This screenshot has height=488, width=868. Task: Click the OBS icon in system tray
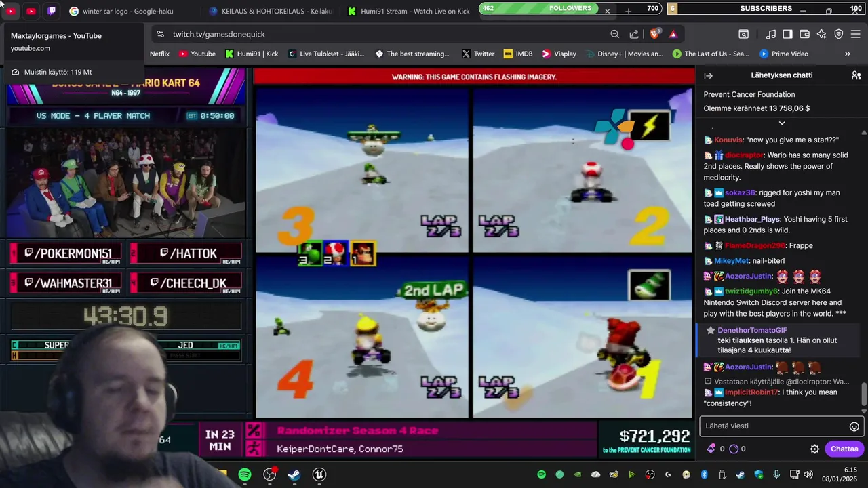tap(650, 474)
